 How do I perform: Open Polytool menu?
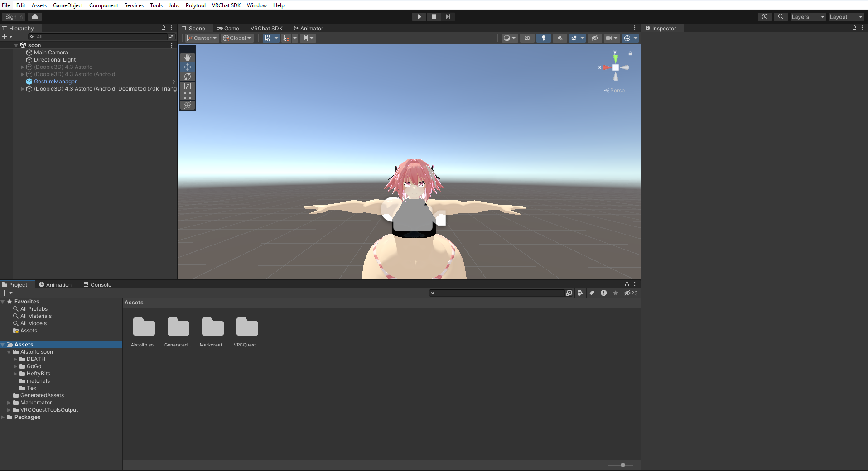click(x=196, y=5)
